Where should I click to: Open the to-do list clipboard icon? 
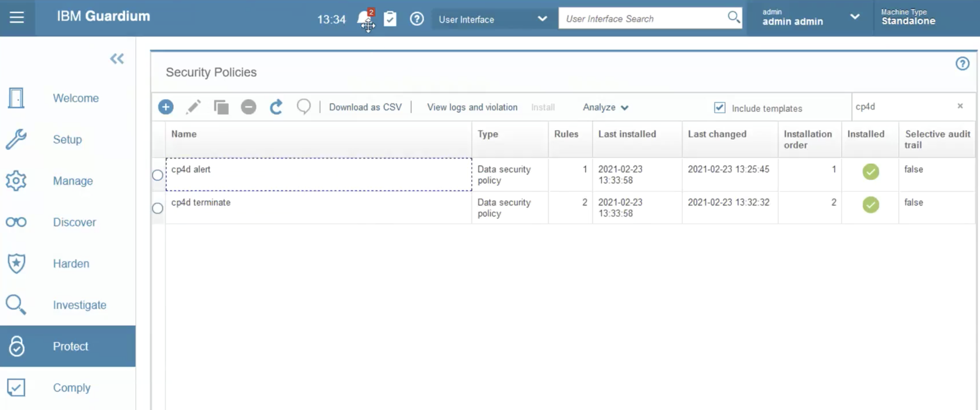coord(390,19)
